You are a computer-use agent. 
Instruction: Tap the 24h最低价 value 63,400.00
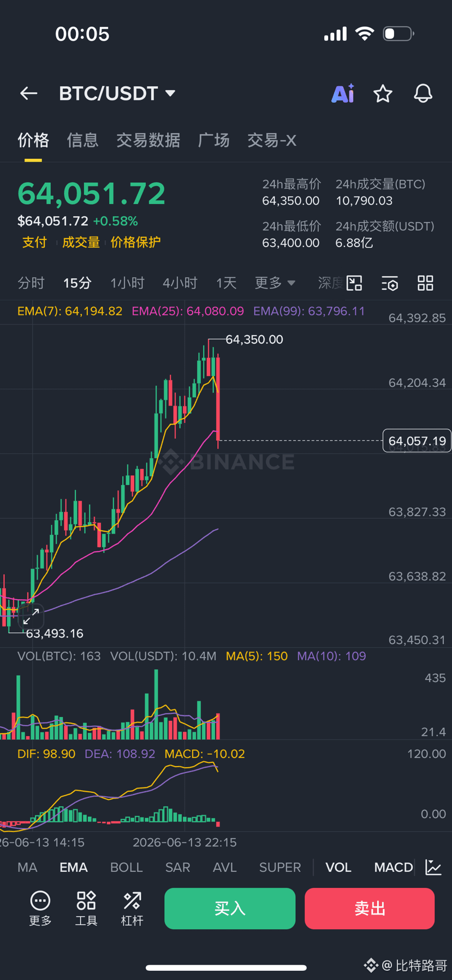(291, 243)
